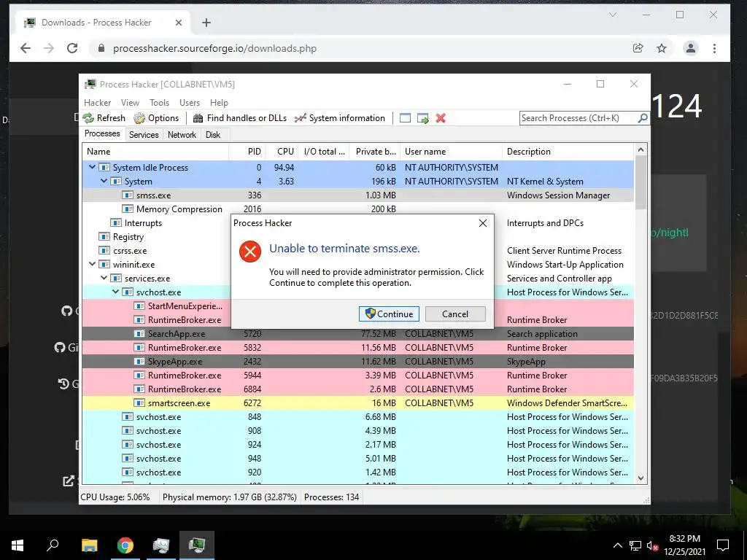747x560 pixels.
Task: Open Chrome tab search dropdown arrow
Action: tap(613, 15)
